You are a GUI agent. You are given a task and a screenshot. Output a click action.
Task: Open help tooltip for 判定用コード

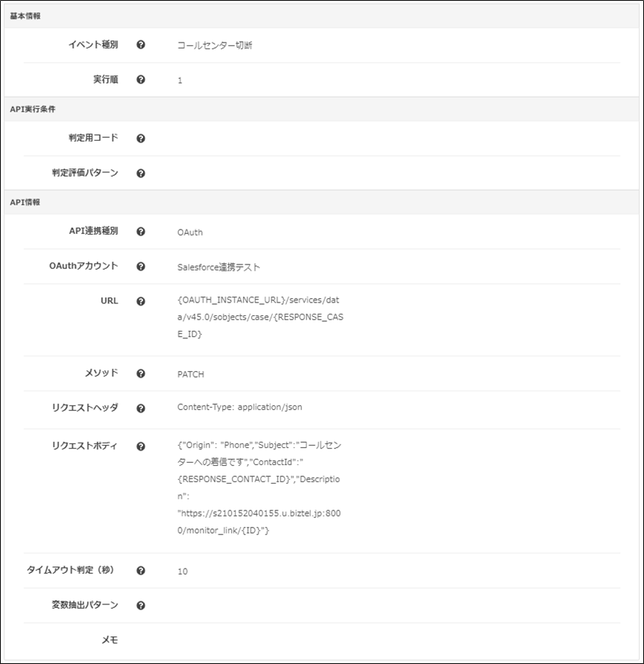click(x=141, y=139)
